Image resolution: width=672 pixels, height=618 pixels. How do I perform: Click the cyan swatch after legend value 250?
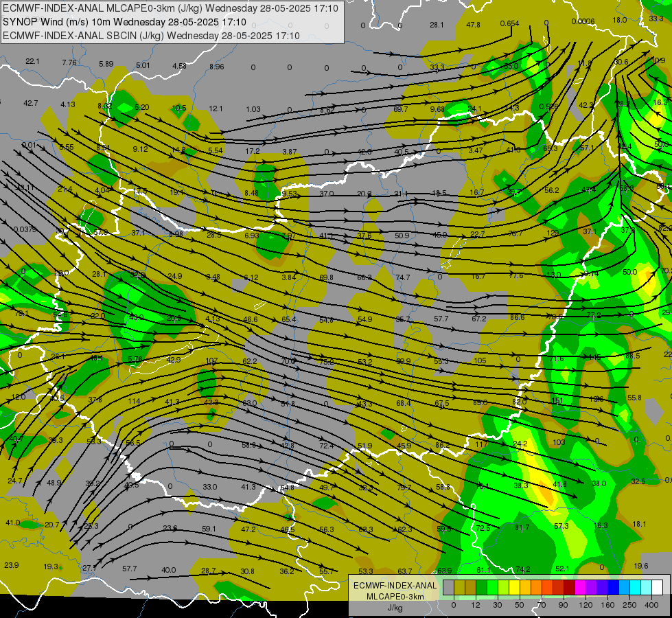(636, 586)
